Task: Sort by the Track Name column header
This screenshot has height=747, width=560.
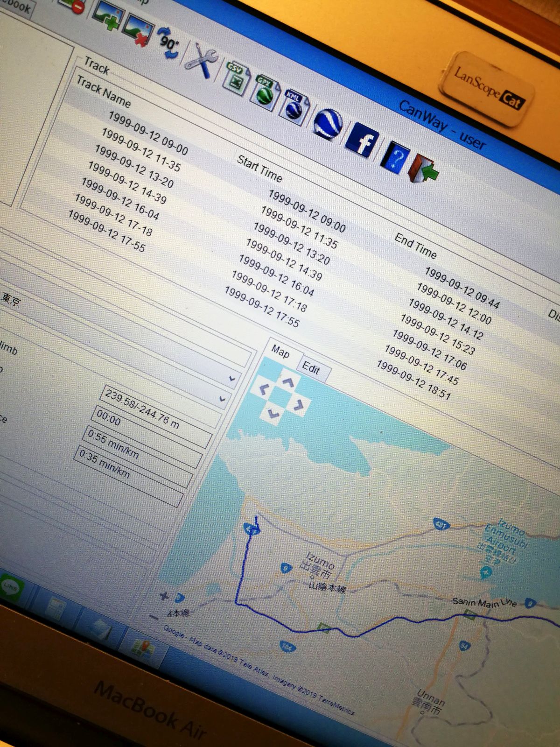Action: pyautogui.click(x=104, y=92)
